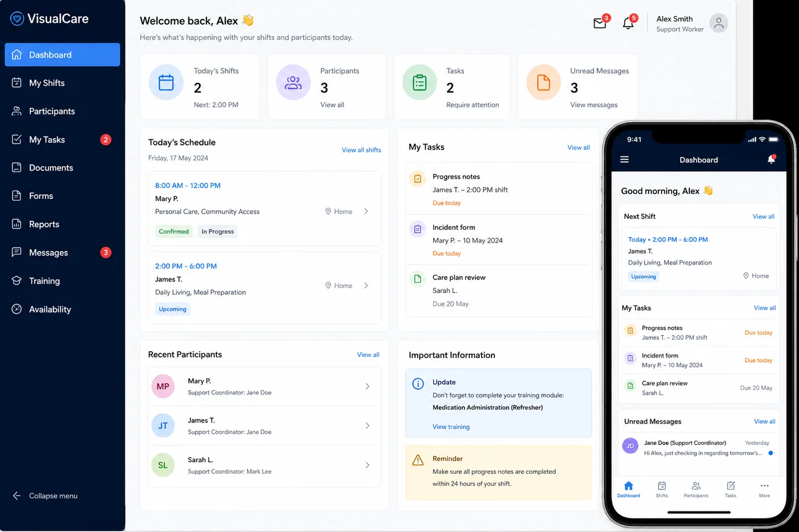Image resolution: width=799 pixels, height=532 pixels.
Task: Tap the Dashboard tab on phone
Action: (628, 489)
